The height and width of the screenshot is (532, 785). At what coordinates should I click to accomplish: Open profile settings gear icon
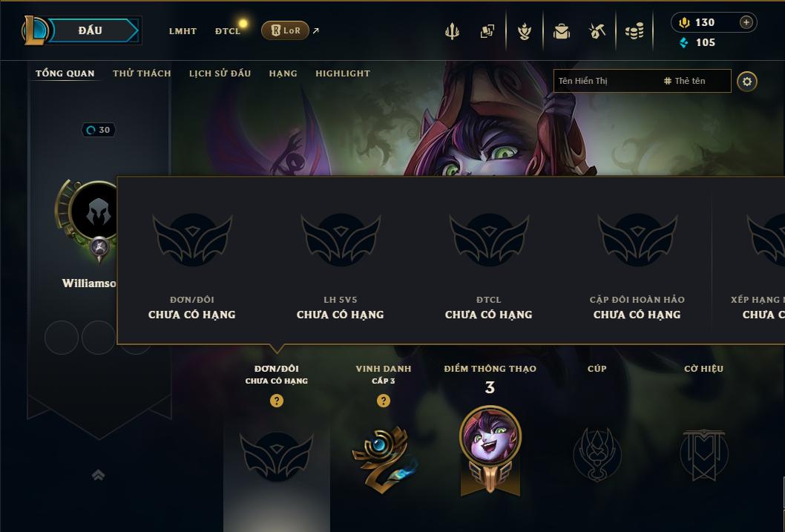tap(747, 82)
